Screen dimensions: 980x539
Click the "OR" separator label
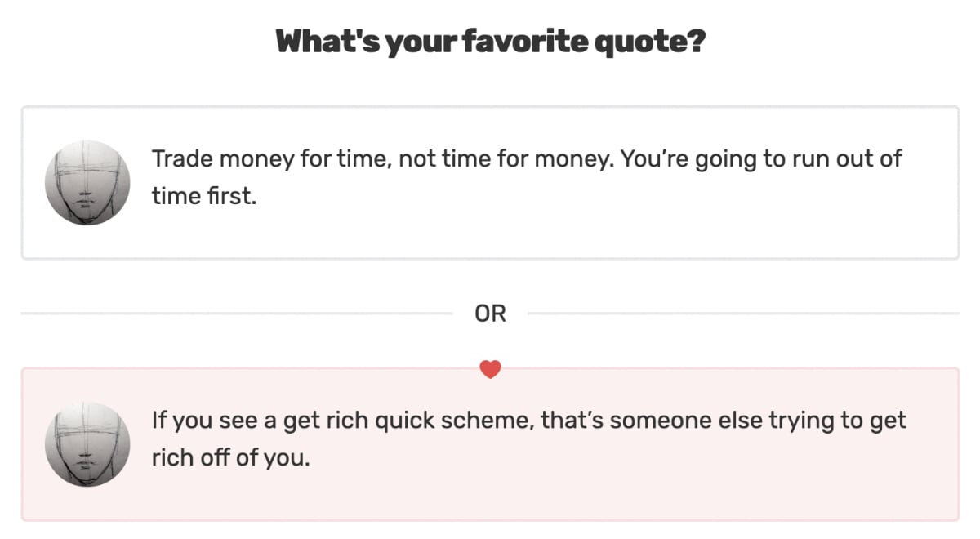[x=490, y=314]
